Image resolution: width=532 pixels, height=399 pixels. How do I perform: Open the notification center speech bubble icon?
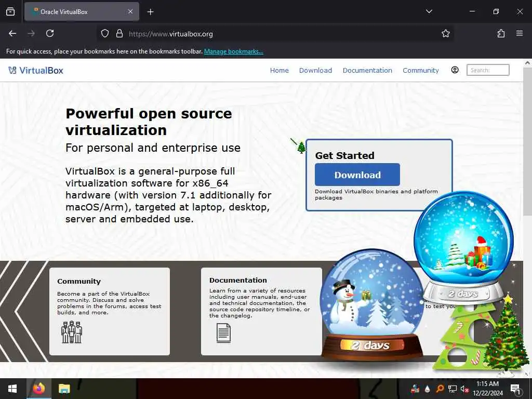pos(515,390)
